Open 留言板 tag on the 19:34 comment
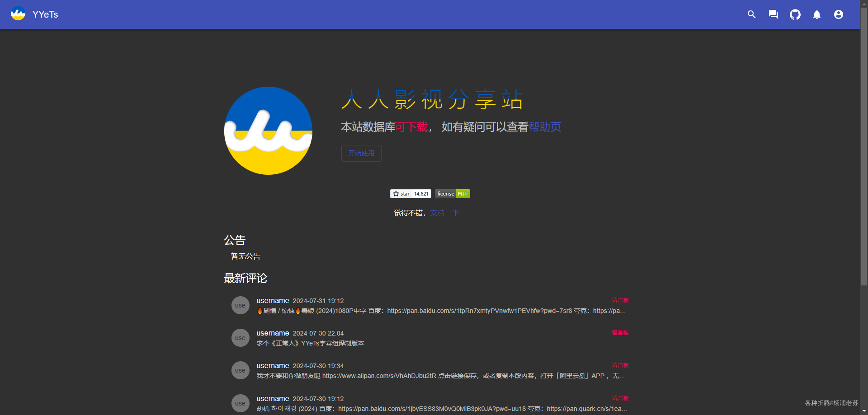The width and height of the screenshot is (868, 415). tap(620, 365)
